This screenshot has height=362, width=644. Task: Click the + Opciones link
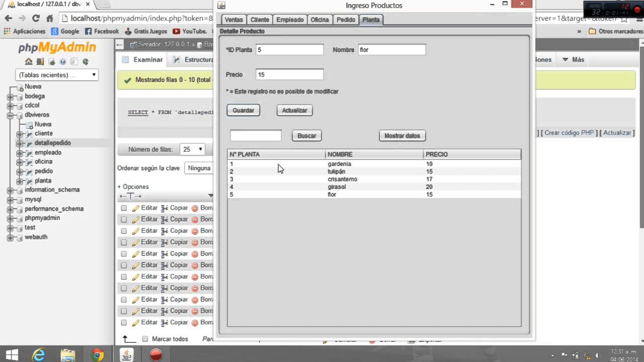[133, 187]
